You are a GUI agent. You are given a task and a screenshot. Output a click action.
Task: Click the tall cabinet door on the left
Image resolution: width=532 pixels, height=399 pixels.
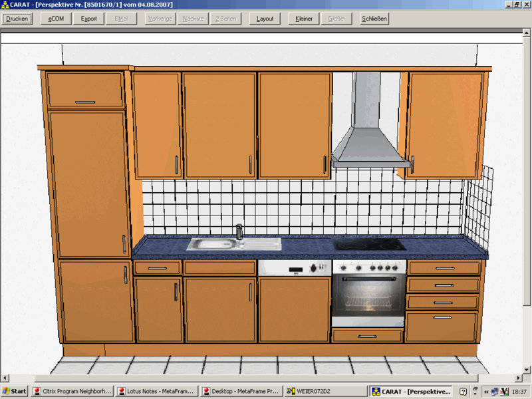click(x=88, y=183)
